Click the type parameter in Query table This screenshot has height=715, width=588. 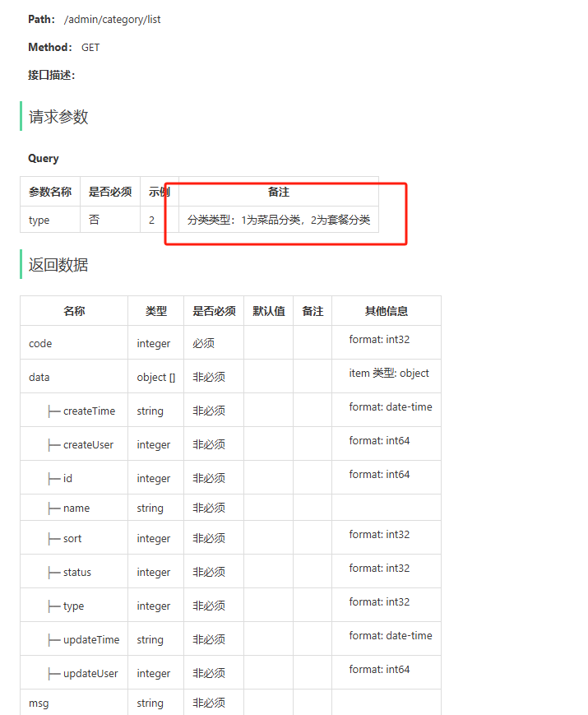point(39,220)
